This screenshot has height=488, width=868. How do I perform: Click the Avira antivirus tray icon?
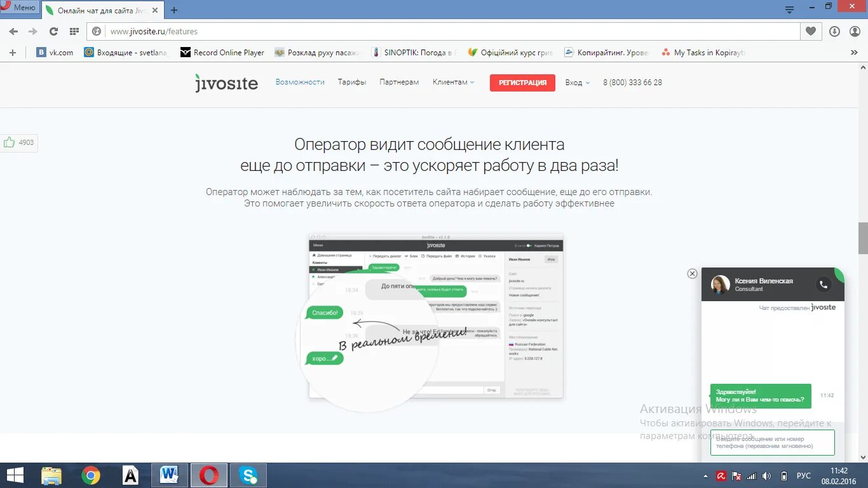[721, 476]
